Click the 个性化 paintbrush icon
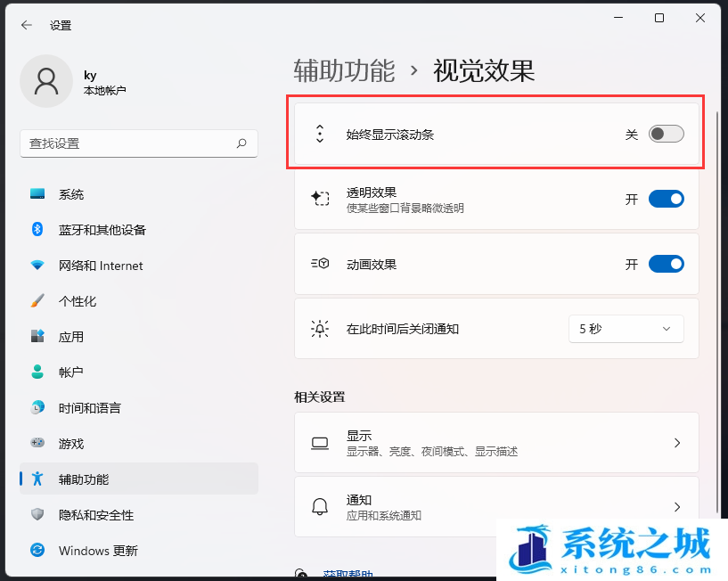The height and width of the screenshot is (581, 728). click(x=37, y=301)
